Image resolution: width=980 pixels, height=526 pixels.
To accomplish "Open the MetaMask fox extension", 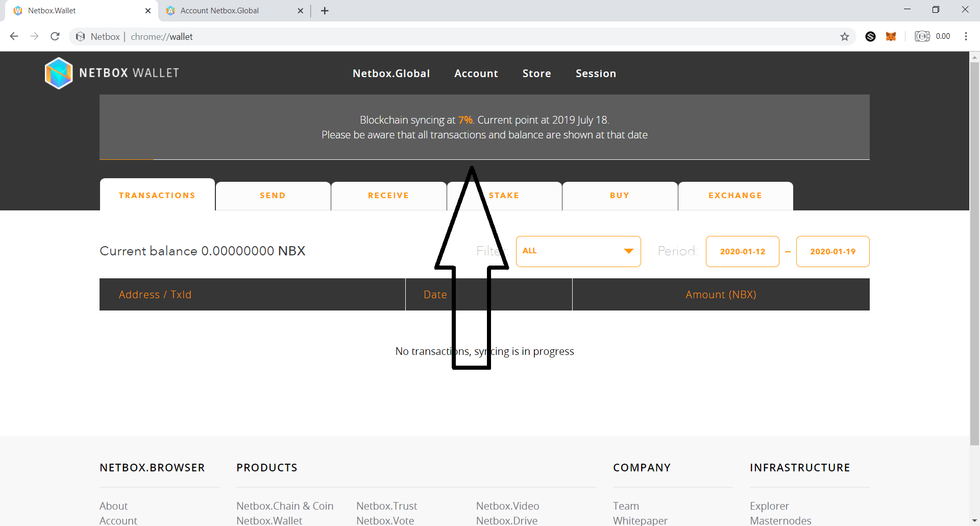I will (891, 36).
